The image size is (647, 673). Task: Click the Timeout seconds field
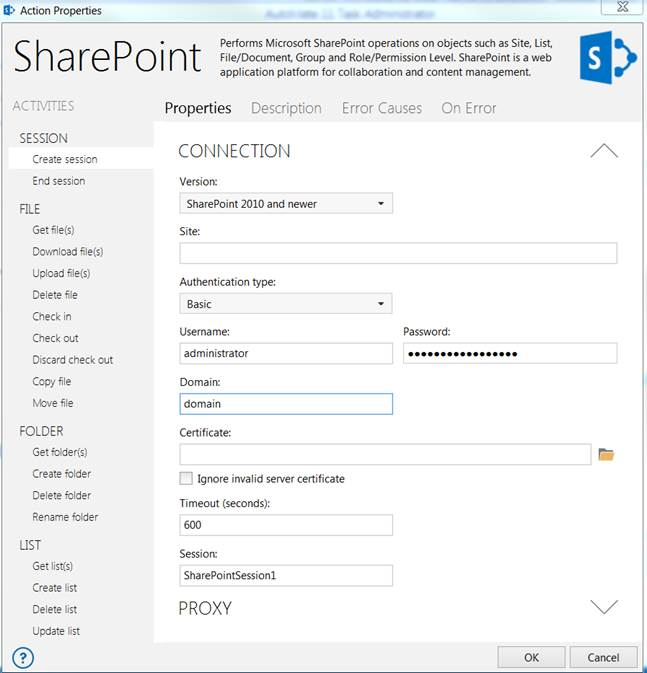(286, 525)
